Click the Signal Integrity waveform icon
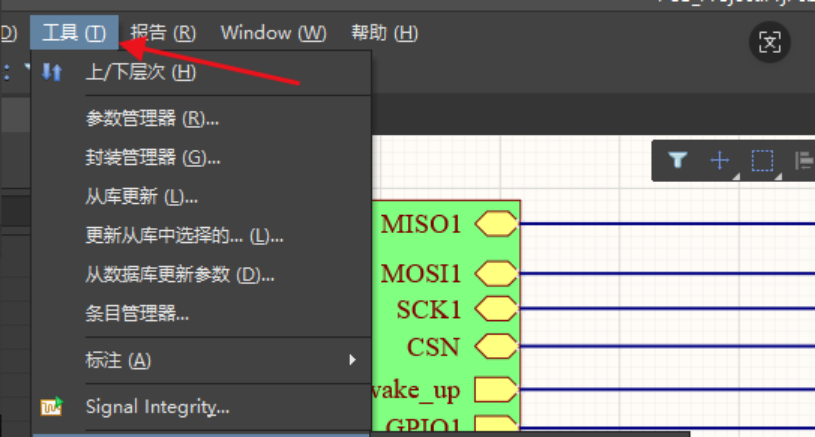Viewport: 815px width, 437px height. (x=52, y=407)
